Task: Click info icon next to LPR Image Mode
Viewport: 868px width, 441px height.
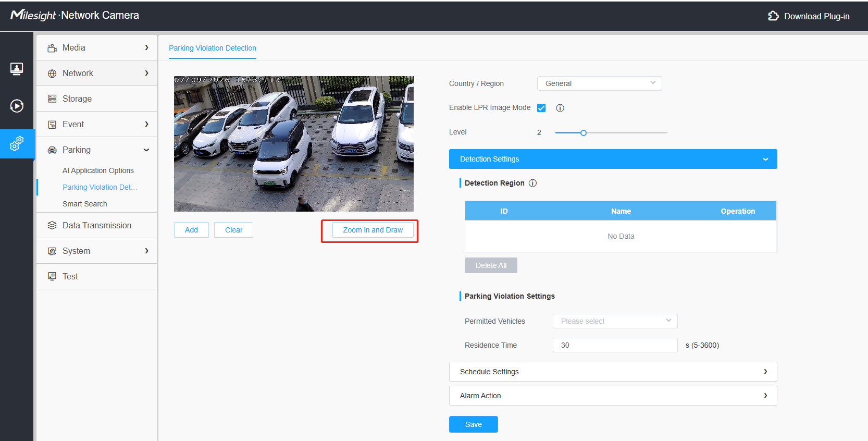Action: click(x=560, y=108)
